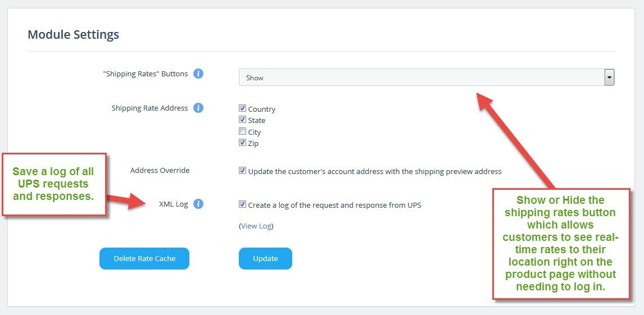Click the Module Settings heading
This screenshot has height=315, width=644.
[x=74, y=34]
